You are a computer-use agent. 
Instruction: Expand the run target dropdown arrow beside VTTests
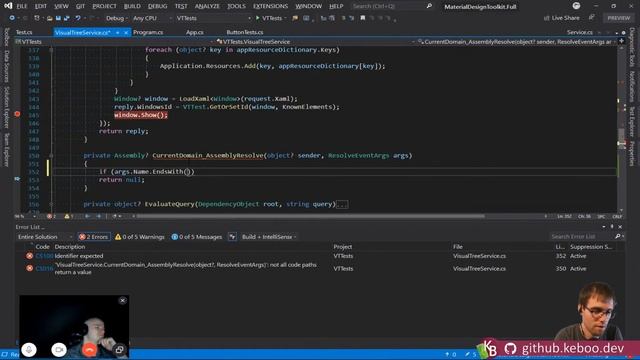tap(285, 18)
